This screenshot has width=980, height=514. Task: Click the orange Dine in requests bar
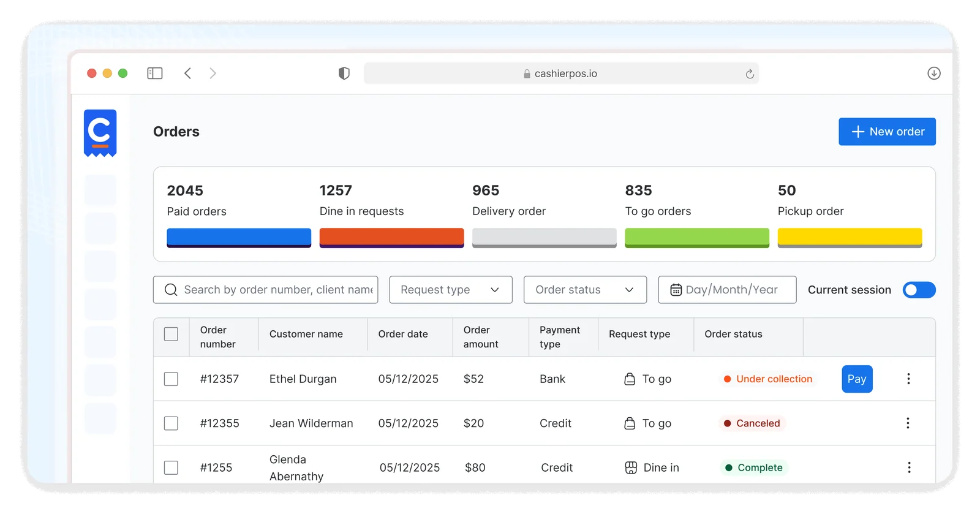391,238
